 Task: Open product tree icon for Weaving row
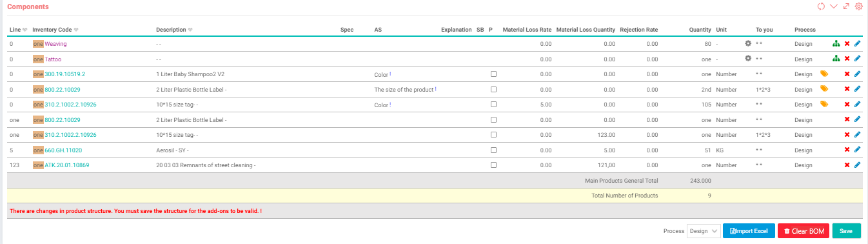click(x=836, y=44)
